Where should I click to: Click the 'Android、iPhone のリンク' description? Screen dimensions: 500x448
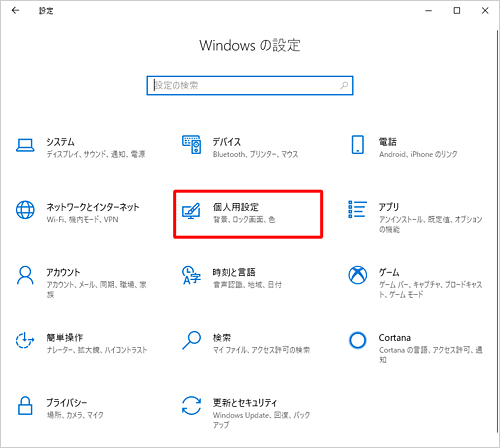point(418,154)
